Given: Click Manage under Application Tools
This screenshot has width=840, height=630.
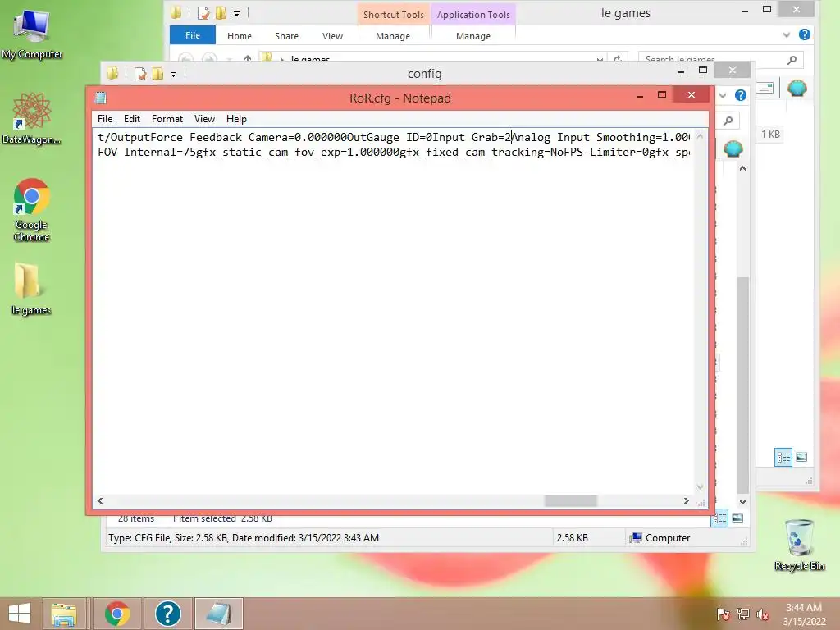Looking at the screenshot, I should (473, 36).
